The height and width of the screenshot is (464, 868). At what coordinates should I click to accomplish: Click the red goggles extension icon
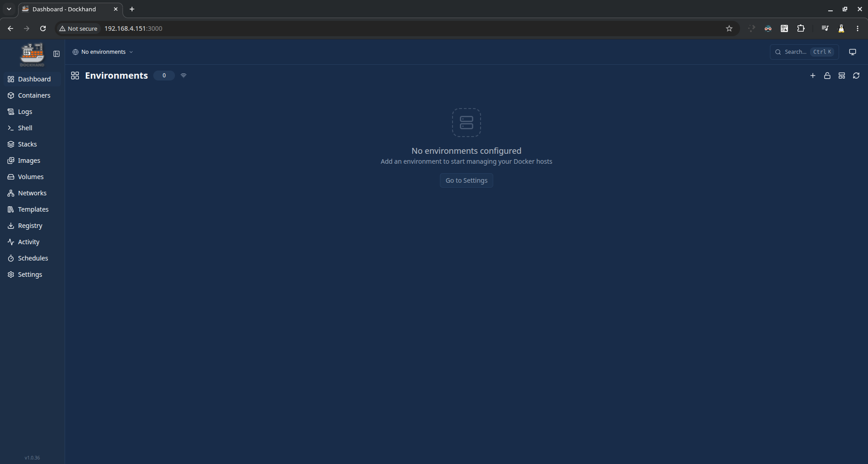tap(768, 28)
